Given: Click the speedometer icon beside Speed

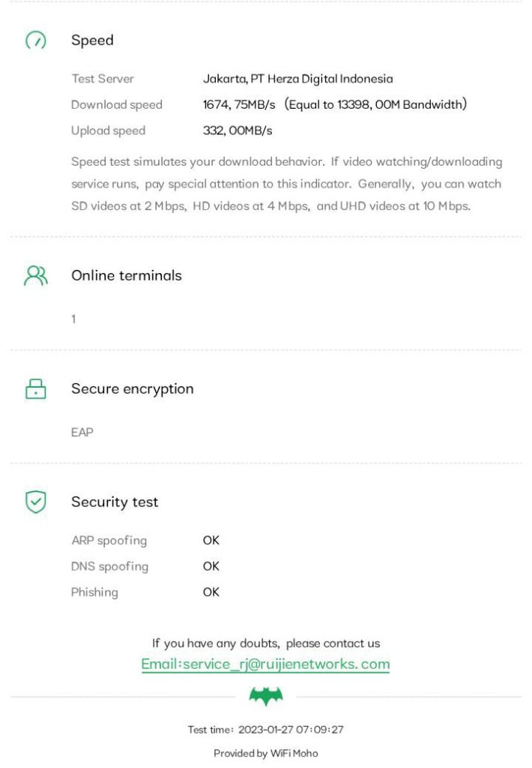Looking at the screenshot, I should (x=35, y=40).
